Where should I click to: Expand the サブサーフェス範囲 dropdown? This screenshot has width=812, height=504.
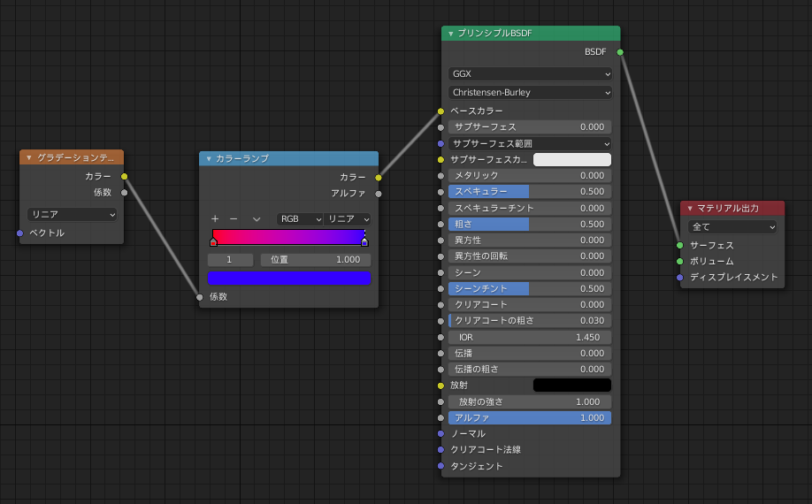pyautogui.click(x=530, y=143)
